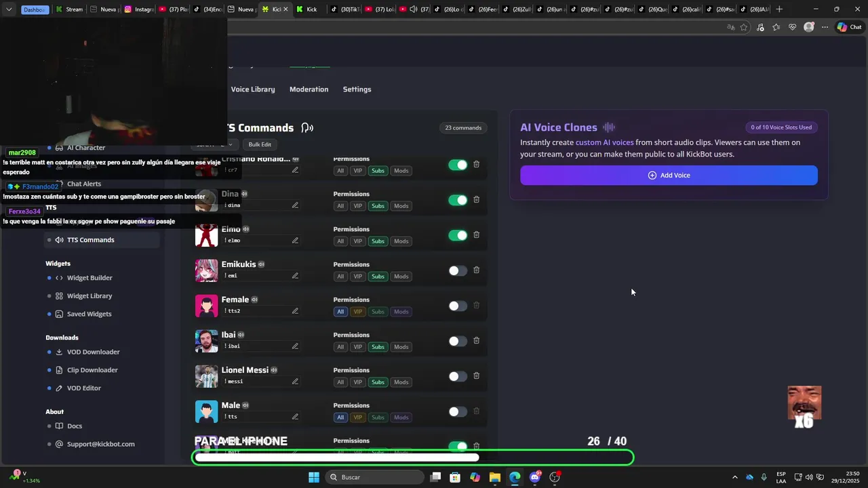Open Discord from the Windows taskbar
This screenshot has height=488, width=868.
pyautogui.click(x=535, y=477)
